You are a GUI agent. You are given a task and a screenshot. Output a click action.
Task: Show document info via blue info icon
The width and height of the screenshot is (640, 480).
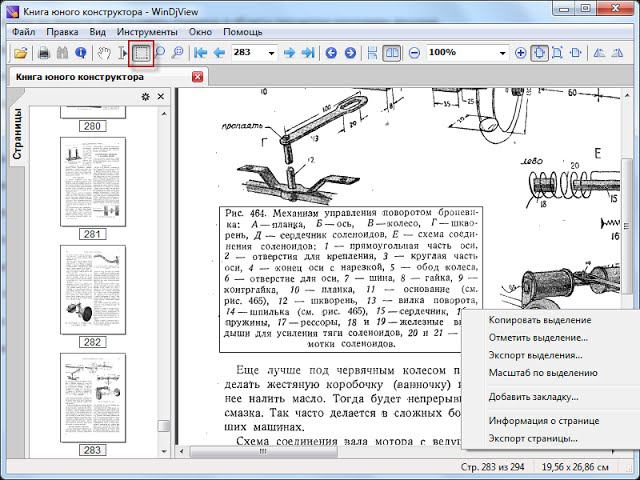pyautogui.click(x=80, y=53)
